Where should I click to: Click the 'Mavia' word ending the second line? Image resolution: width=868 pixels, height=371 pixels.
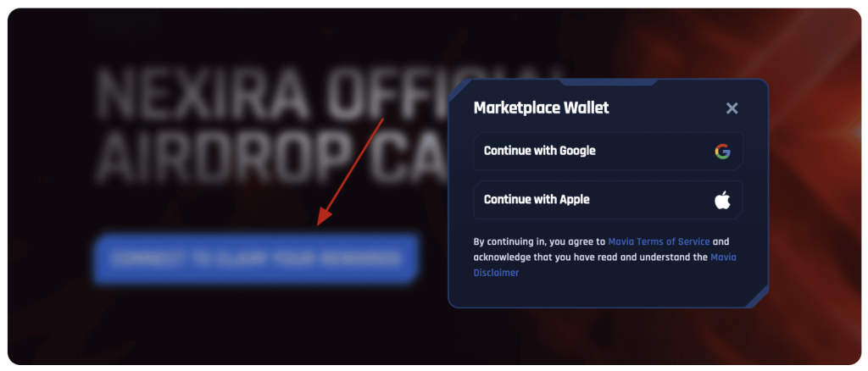[x=723, y=257]
